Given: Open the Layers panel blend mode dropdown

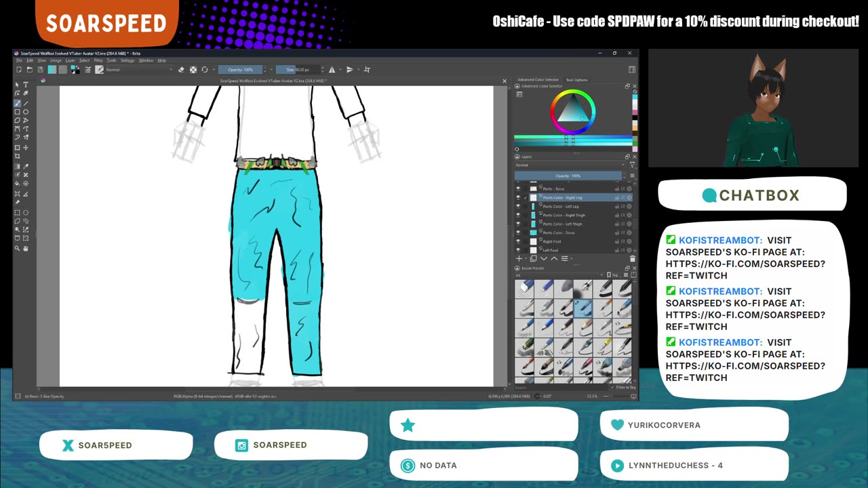Looking at the screenshot, I should point(570,165).
